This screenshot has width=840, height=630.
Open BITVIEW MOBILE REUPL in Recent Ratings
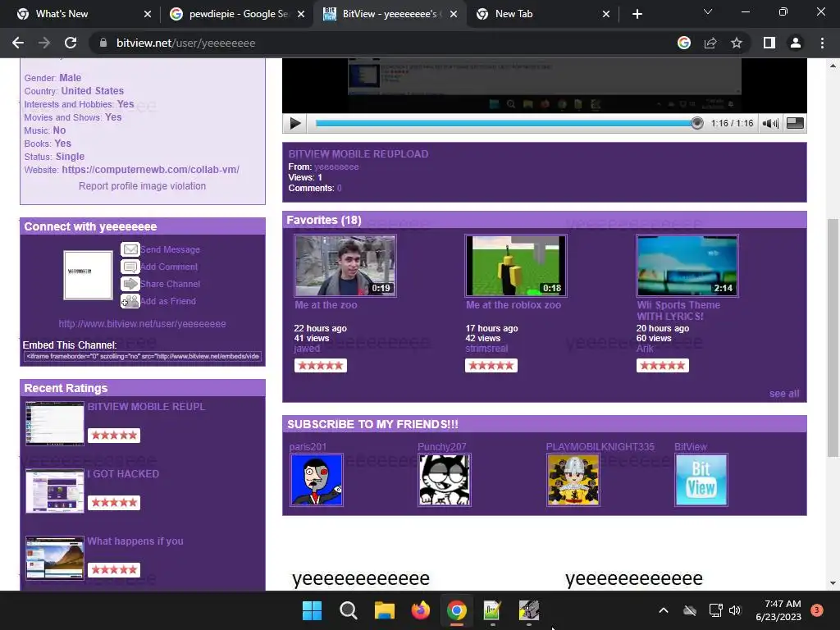pyautogui.click(x=146, y=407)
